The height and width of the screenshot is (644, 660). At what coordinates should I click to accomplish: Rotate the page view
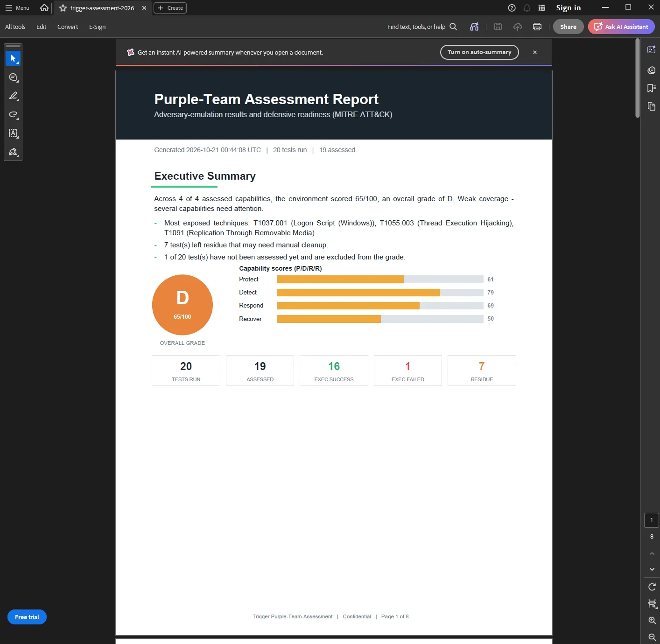(652, 587)
